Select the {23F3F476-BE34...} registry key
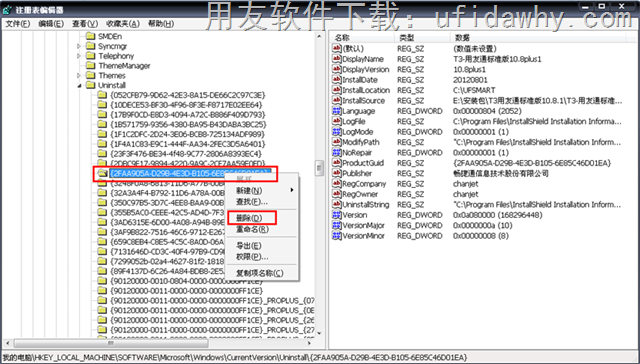 coord(186,154)
